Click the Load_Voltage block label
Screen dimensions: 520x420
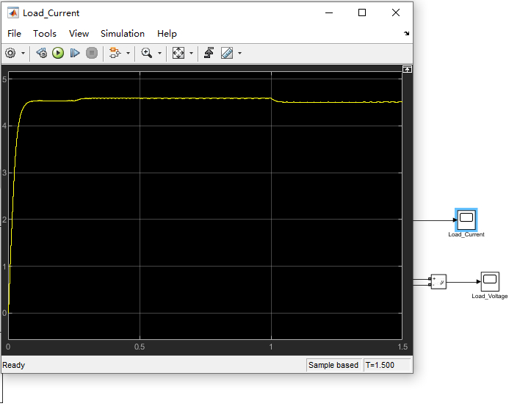click(x=490, y=296)
